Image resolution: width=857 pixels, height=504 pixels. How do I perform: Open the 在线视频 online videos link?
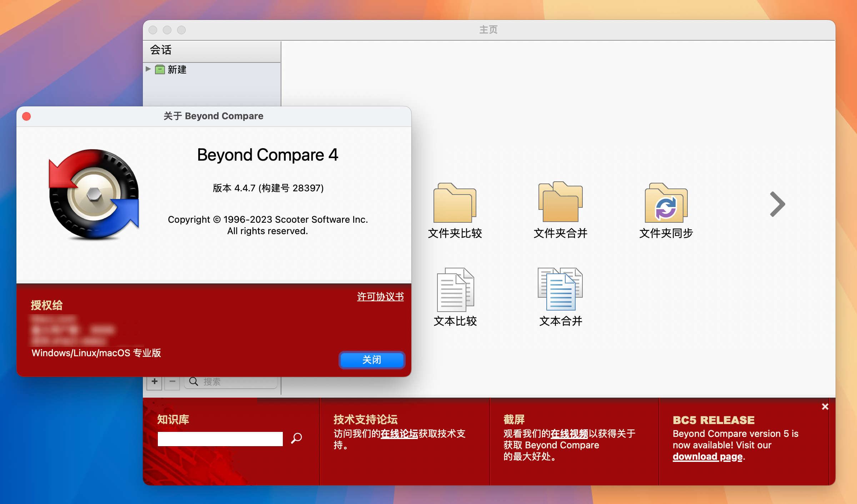[x=569, y=434]
